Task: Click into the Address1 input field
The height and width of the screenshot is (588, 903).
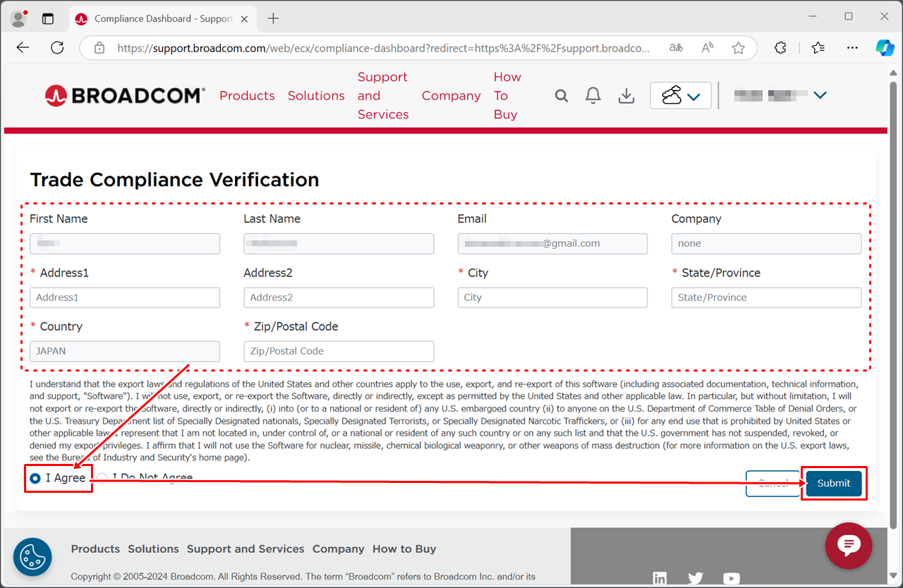Action: (125, 298)
